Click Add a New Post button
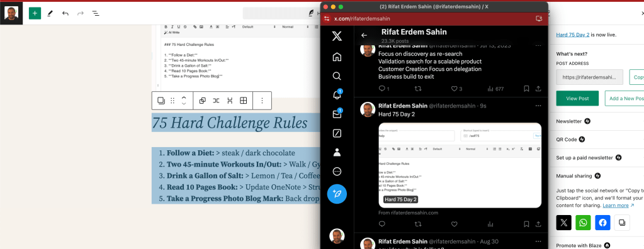Viewport: 644px width, 249px height. [x=624, y=99]
